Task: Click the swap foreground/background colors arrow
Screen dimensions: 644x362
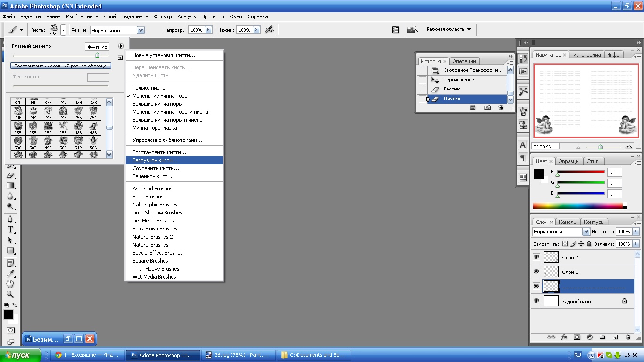Action: pyautogui.click(x=15, y=305)
